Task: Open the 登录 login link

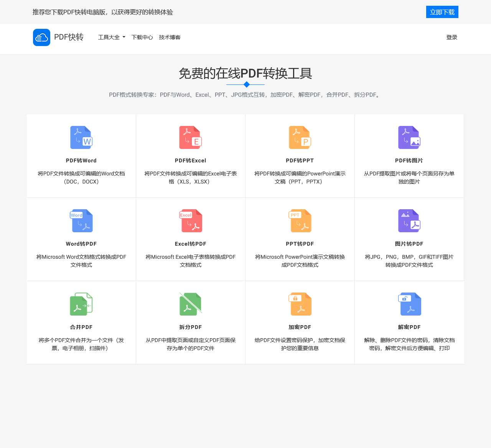Action: 451,37
